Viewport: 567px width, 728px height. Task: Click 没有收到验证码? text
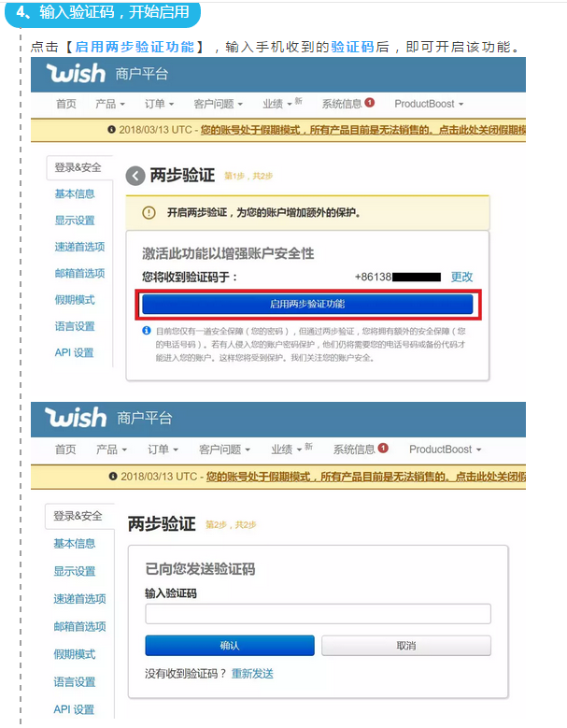(185, 674)
